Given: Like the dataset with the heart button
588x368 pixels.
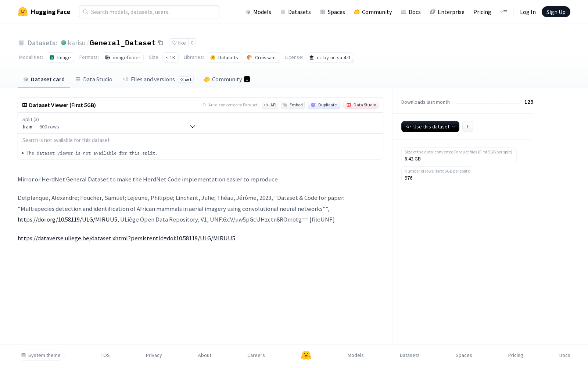Looking at the screenshot, I should click(x=179, y=43).
